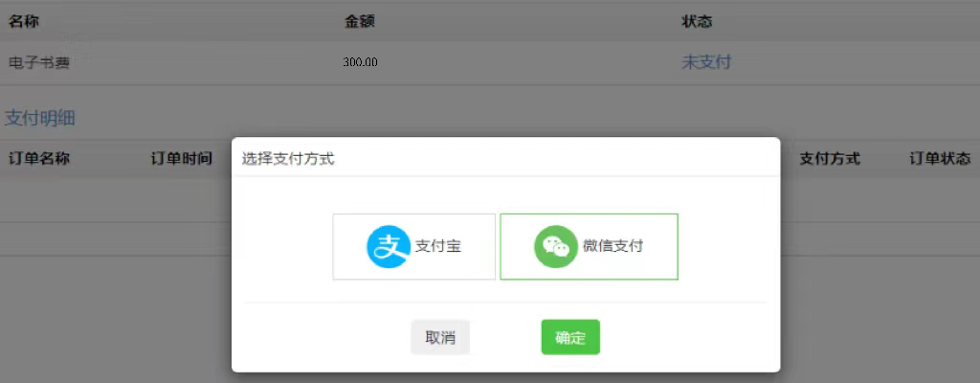Click the 订单状态 column header
This screenshot has height=383, width=980.
pyautogui.click(x=940, y=158)
